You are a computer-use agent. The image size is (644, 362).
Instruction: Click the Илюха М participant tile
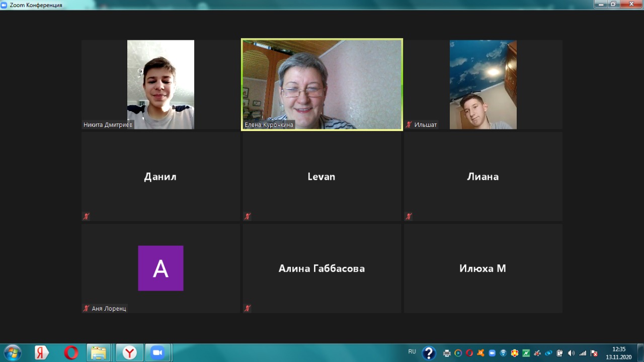(482, 268)
